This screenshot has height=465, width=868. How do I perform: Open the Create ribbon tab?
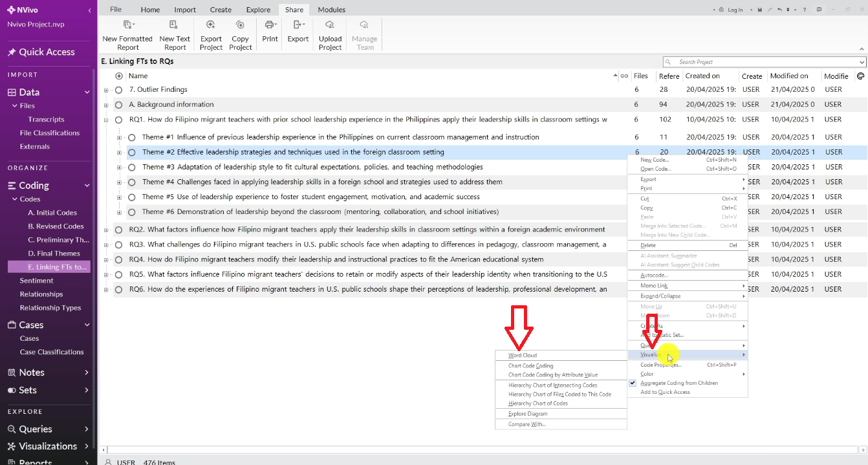(x=221, y=10)
